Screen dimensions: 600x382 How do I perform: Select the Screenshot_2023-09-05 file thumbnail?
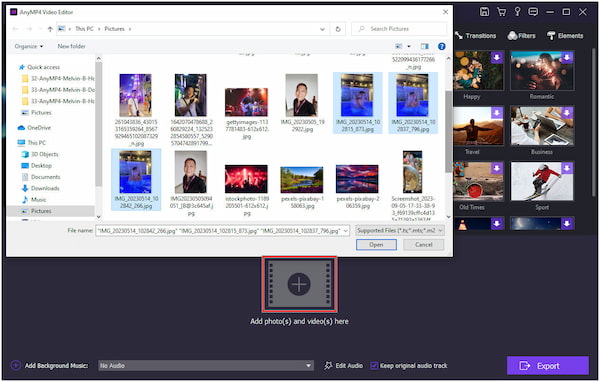pyautogui.click(x=412, y=172)
